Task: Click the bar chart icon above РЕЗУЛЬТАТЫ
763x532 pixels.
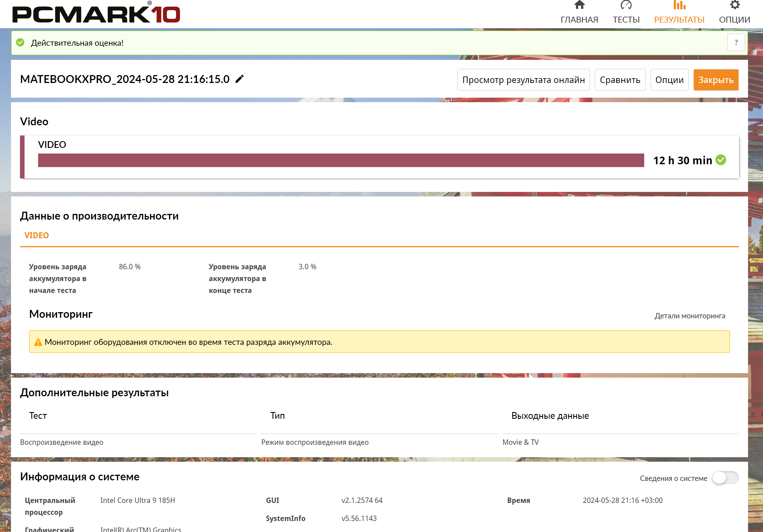Action: pyautogui.click(x=679, y=5)
